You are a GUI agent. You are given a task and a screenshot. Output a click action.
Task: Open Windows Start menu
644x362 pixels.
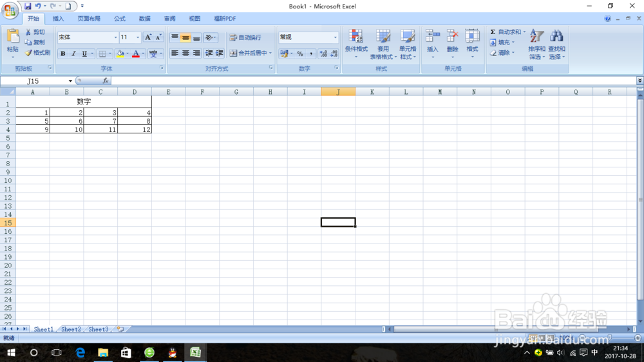pos(11,352)
